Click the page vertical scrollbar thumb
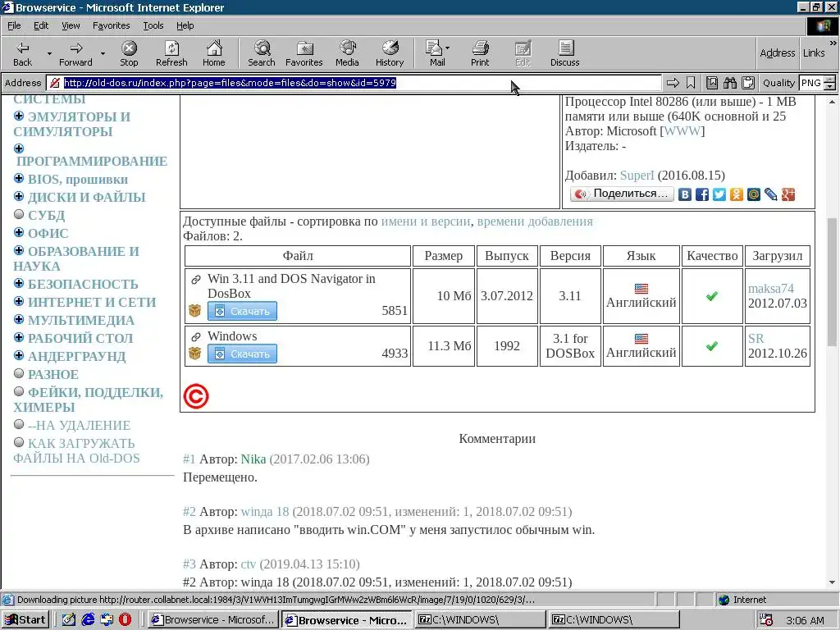840x630 pixels. click(x=832, y=282)
